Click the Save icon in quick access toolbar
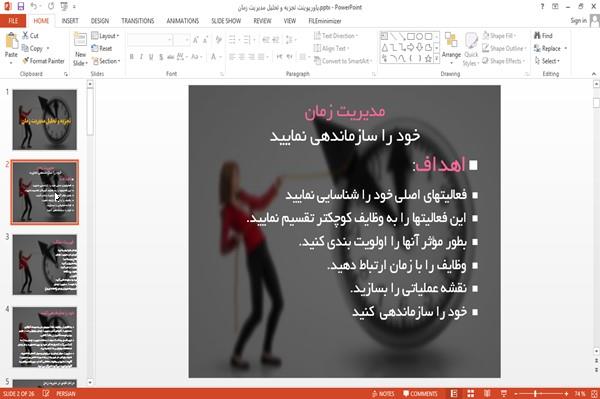Screen dimensions: 600x399 point(21,6)
